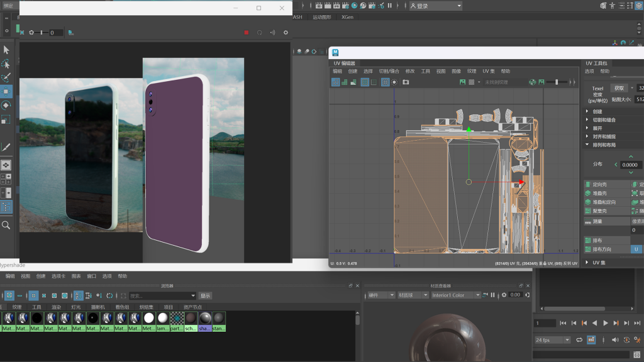Toggle Hypershade browser icon view mode

click(x=9, y=295)
